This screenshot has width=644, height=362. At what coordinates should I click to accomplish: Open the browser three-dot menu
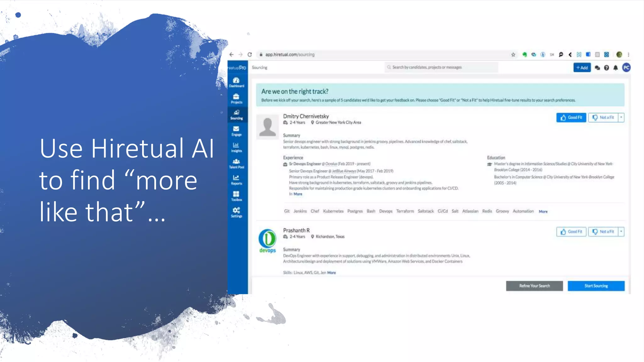coord(628,55)
